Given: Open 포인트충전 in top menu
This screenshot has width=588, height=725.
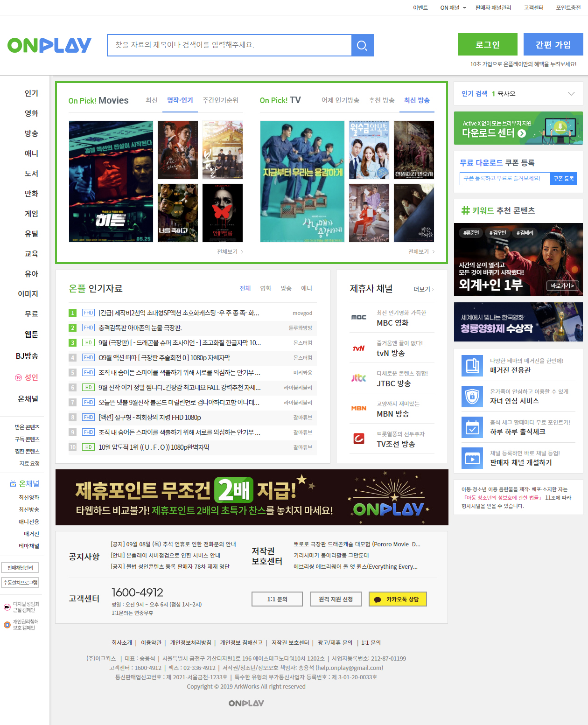Looking at the screenshot, I should pyautogui.click(x=568, y=8).
